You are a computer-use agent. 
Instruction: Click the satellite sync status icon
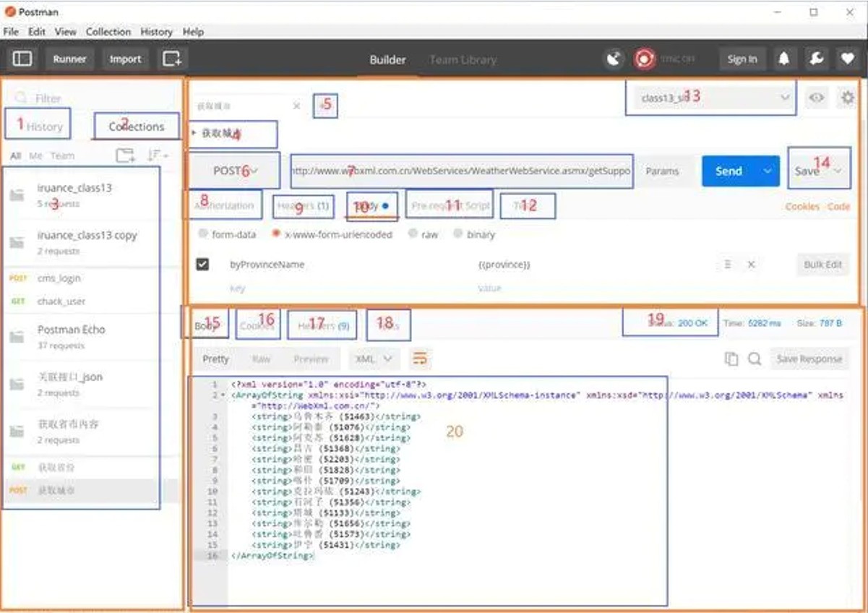pos(614,59)
